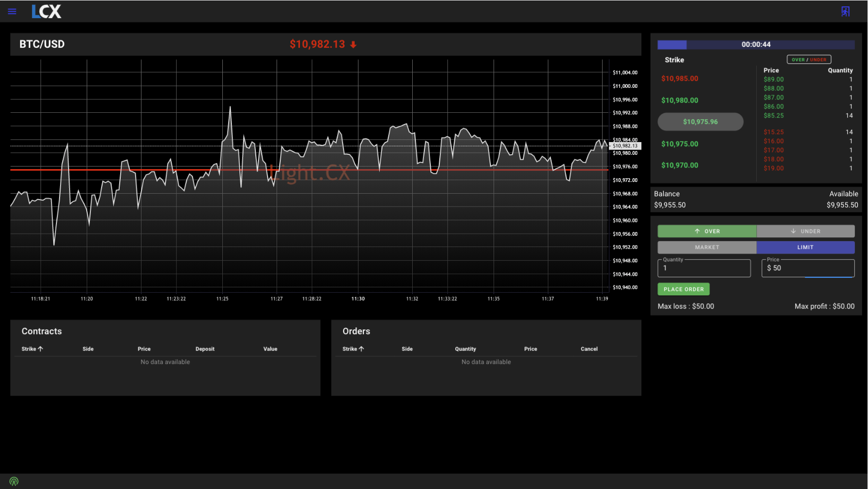Click the $15.25 ask price
This screenshot has height=489, width=868.
(773, 132)
